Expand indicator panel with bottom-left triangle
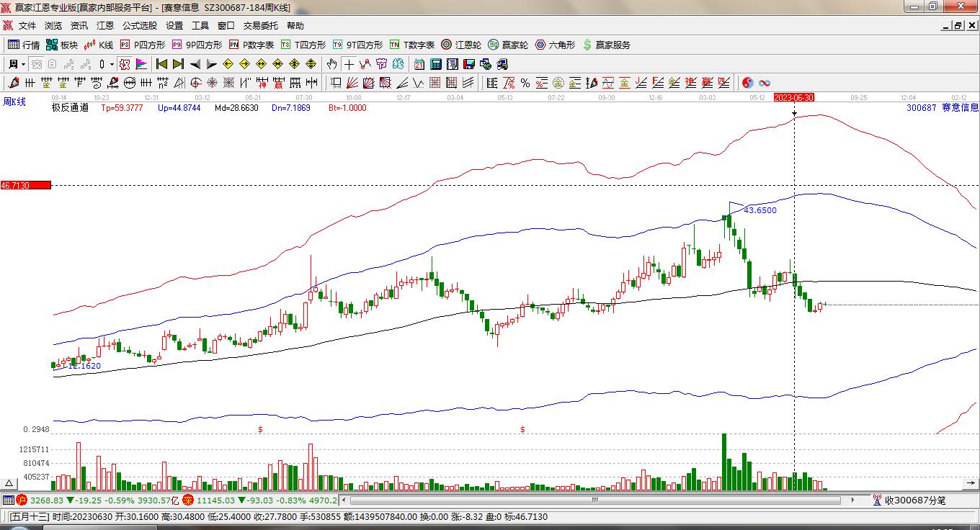Screen dimensions: 980x530 [x=9, y=483]
